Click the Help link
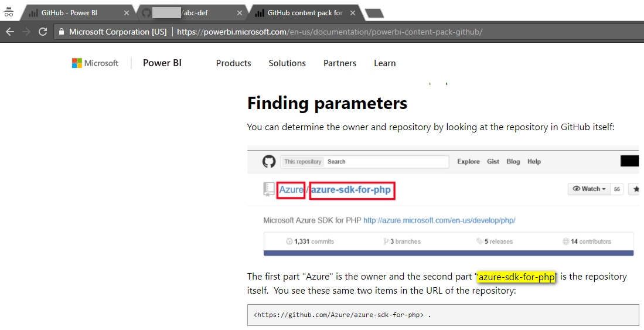 click(534, 162)
